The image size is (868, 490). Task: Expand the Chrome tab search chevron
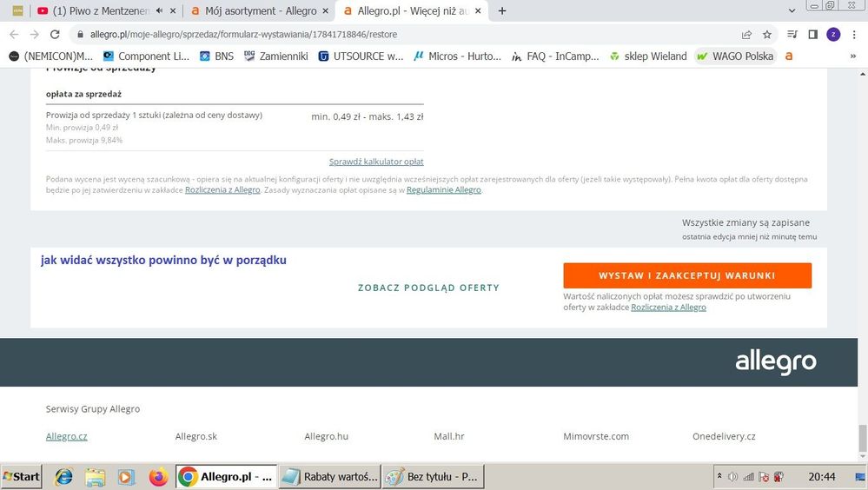coord(792,11)
